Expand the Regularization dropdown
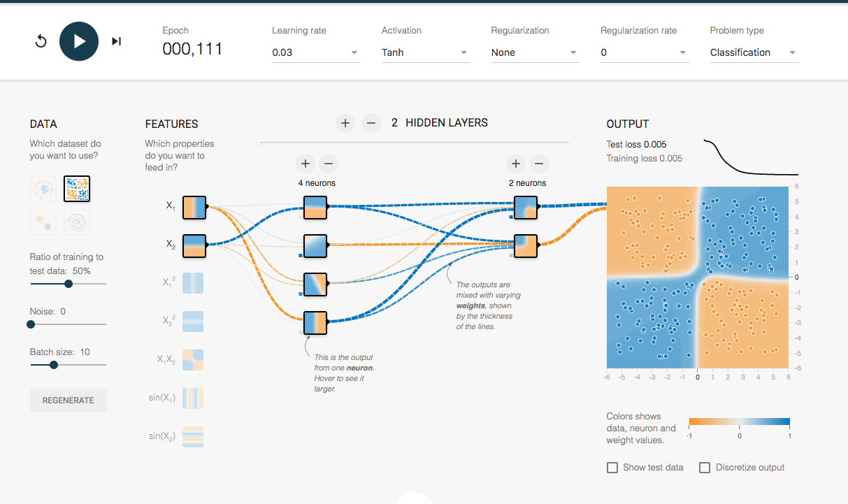 point(536,52)
